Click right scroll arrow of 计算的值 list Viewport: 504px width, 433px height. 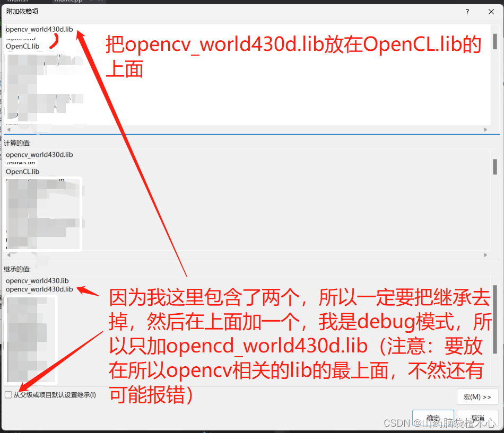485,255
